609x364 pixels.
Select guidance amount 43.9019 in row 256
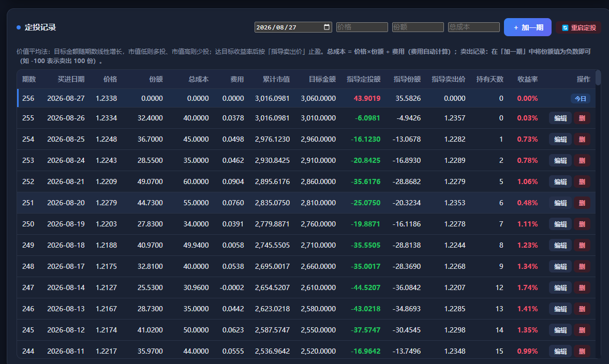pyautogui.click(x=367, y=99)
